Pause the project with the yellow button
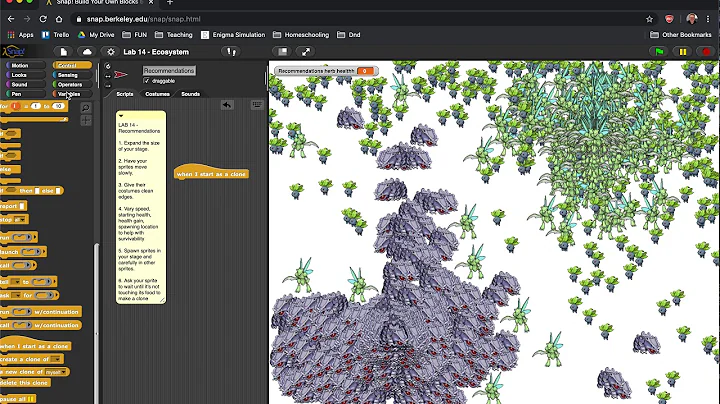 [x=683, y=51]
